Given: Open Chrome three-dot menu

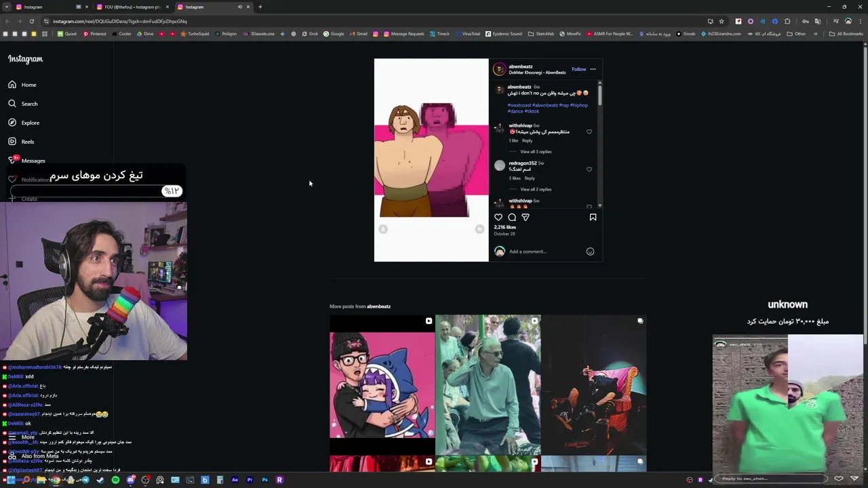Looking at the screenshot, I should point(860,21).
